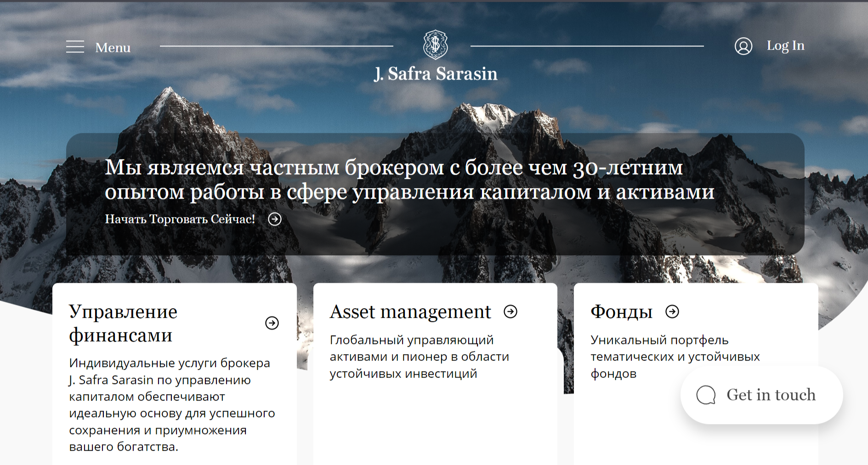Click arrow icon beside Фонды
Image resolution: width=868 pixels, height=465 pixels.
[672, 311]
